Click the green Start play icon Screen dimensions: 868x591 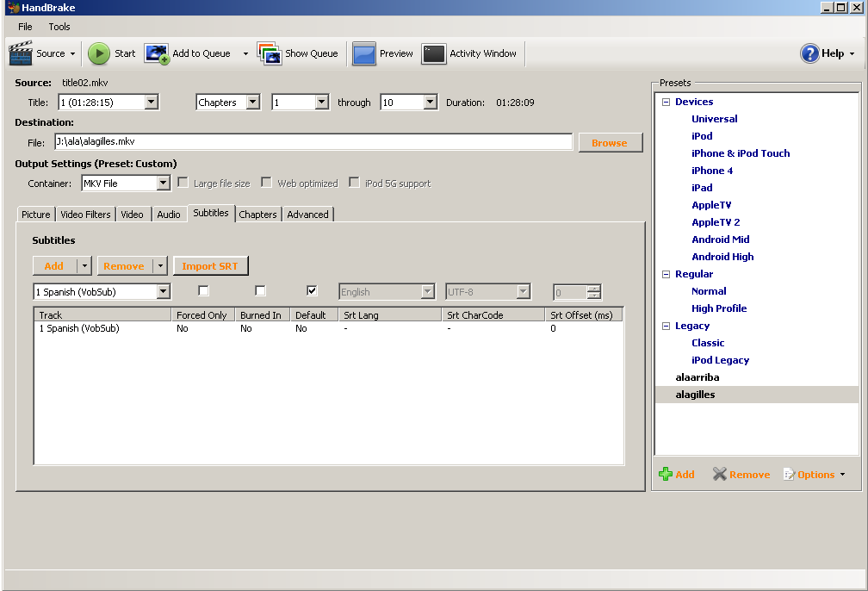98,53
